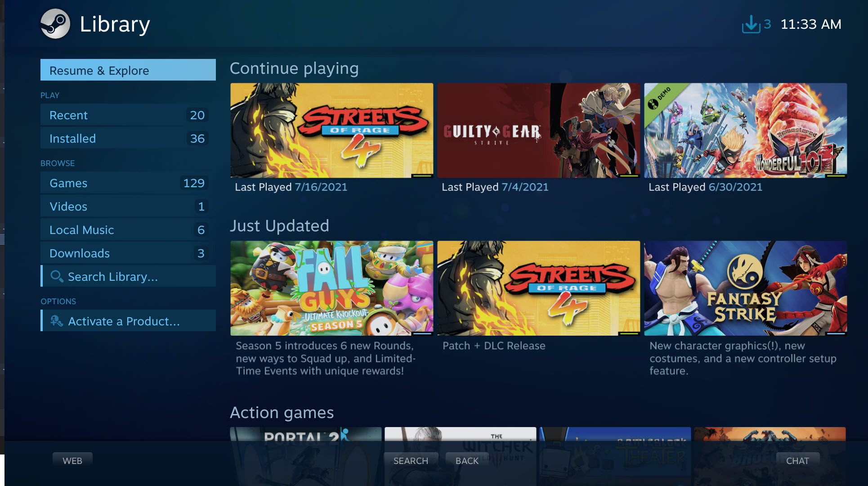Choose Activate a Product option

128,321
